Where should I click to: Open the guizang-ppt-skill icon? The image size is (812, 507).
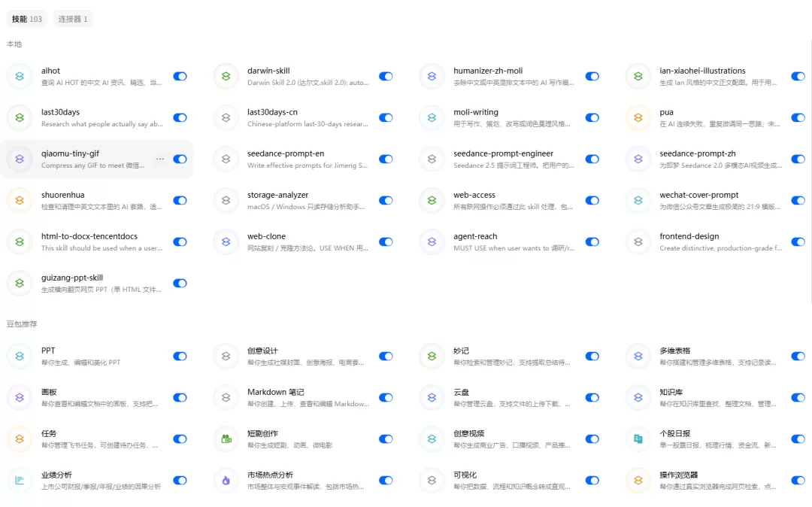[x=20, y=284]
